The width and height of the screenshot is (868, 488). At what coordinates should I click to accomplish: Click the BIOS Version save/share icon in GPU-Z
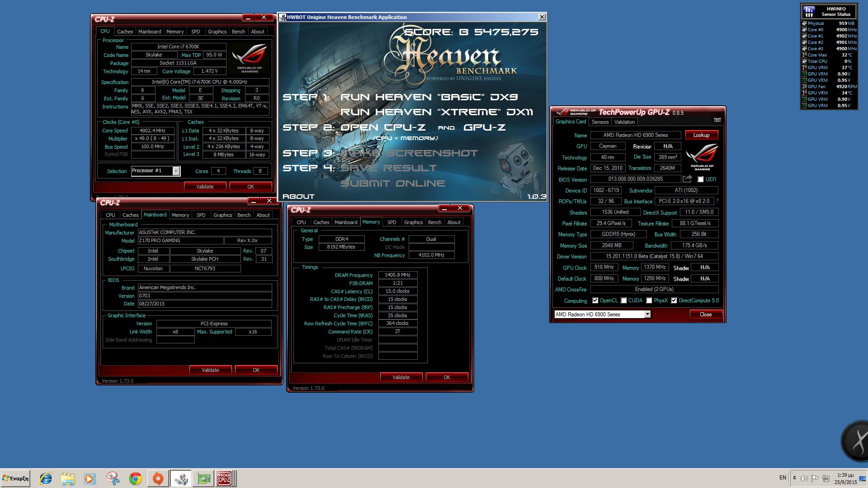tap(688, 179)
